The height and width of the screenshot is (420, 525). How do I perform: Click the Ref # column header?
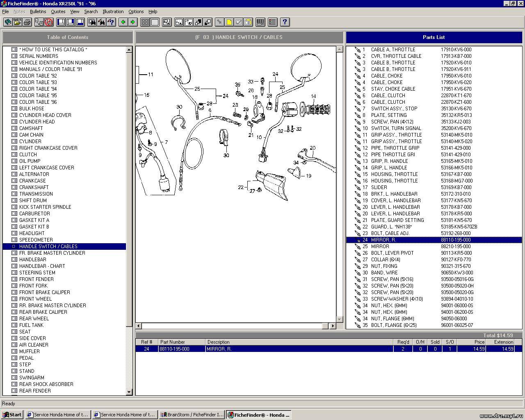[x=147, y=342]
